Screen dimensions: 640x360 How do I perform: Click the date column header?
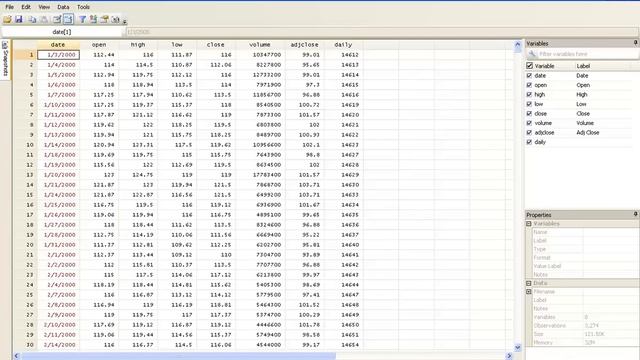[x=58, y=44]
